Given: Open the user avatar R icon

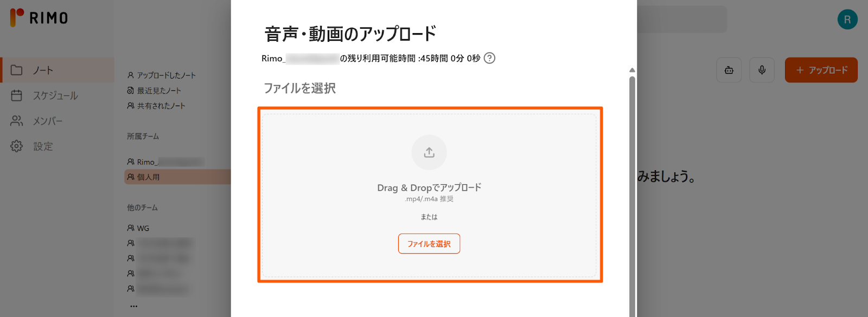Looking at the screenshot, I should [847, 20].
